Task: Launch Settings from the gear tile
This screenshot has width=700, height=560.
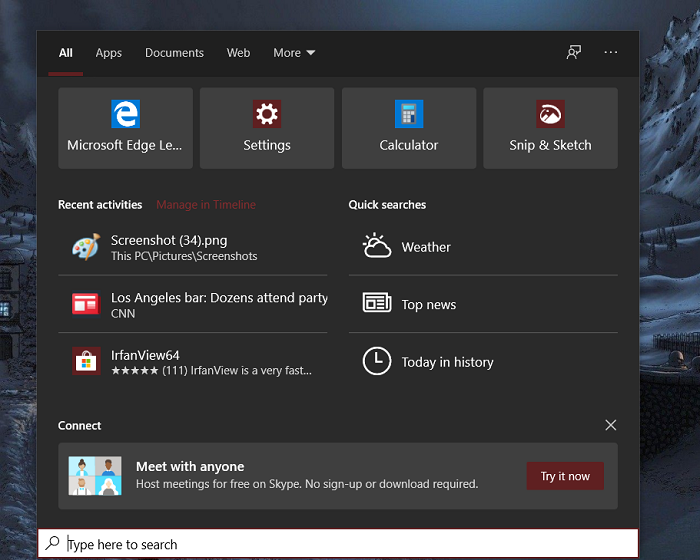Action: (x=267, y=114)
